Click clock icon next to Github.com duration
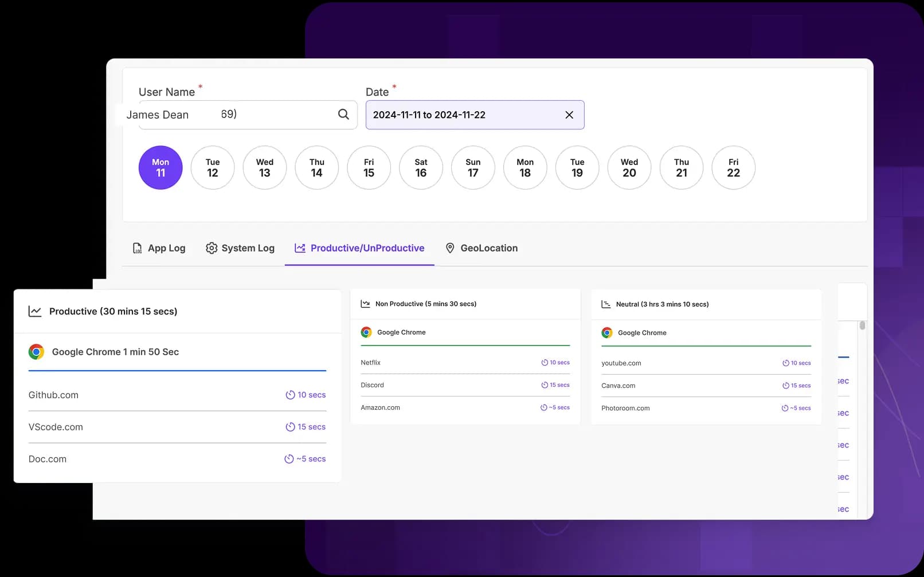Viewport: 924px width, 577px height. (x=290, y=395)
